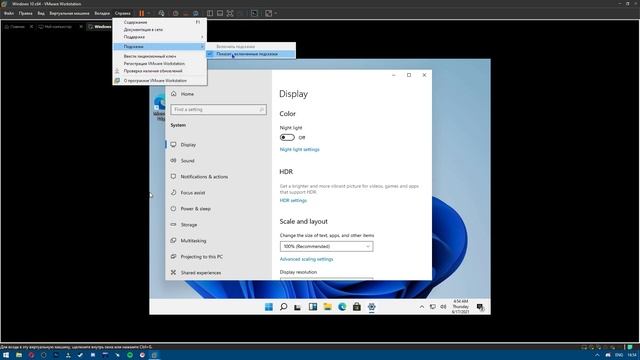640x360 pixels.
Task: Open Focus assist settings
Action: pos(218,192)
